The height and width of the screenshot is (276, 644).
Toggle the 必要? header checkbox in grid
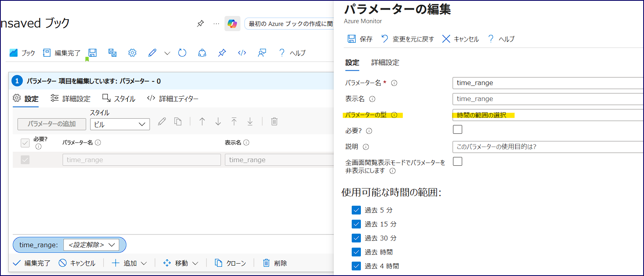[25, 143]
